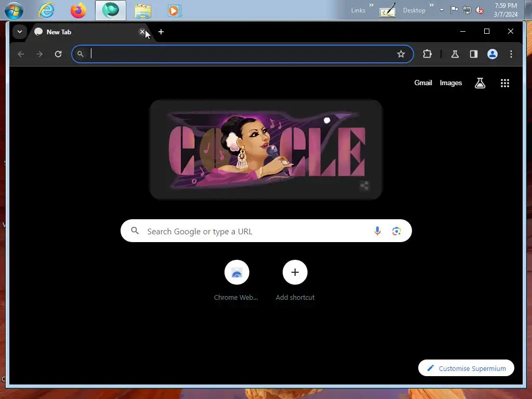This screenshot has width=532, height=399.
Task: Launch Firefox from taskbar
Action: (x=78, y=10)
